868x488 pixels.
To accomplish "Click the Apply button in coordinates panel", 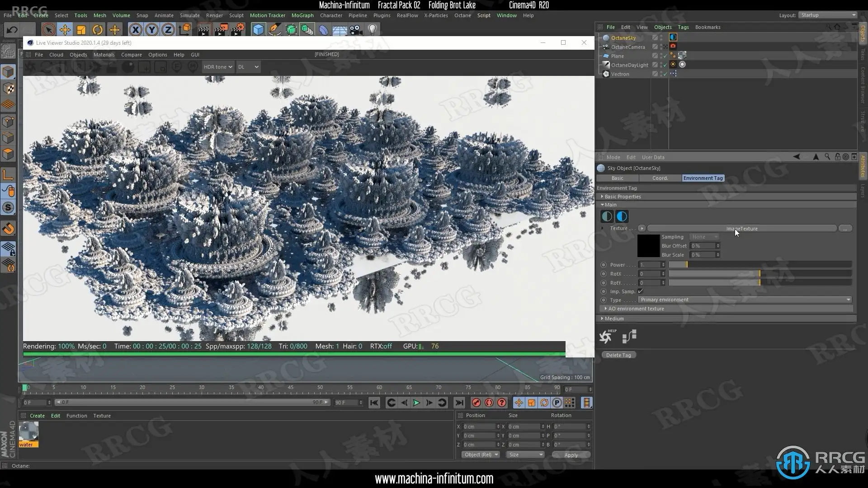I will [x=571, y=455].
